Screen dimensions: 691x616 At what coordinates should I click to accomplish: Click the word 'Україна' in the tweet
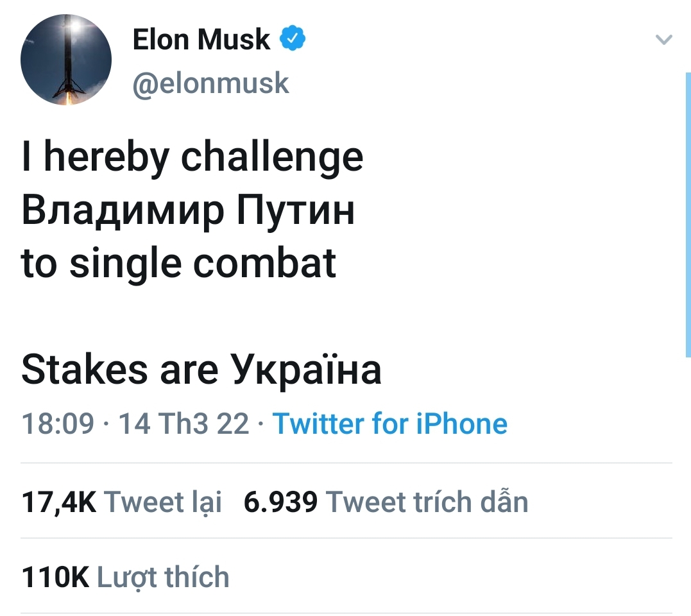[x=308, y=368]
